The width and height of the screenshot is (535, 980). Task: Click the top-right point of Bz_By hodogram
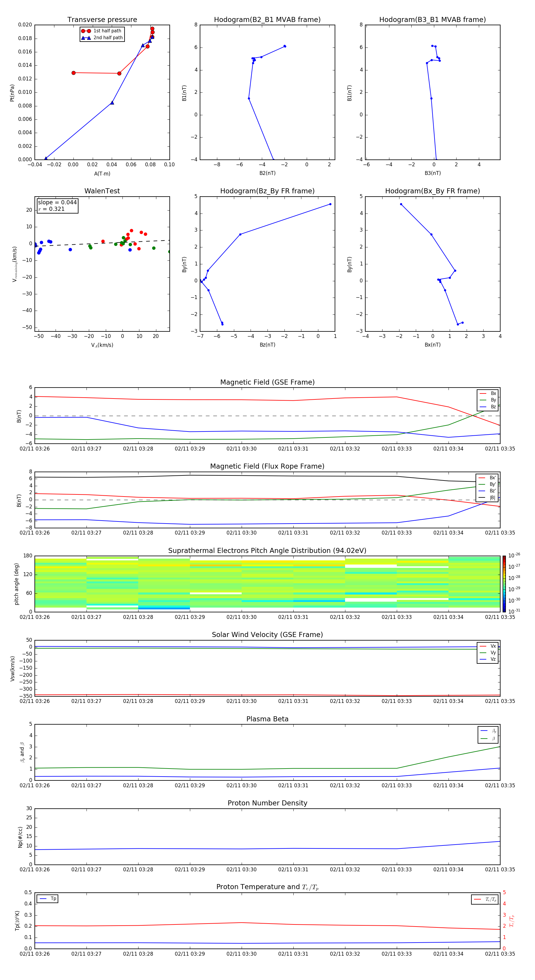[x=330, y=204]
